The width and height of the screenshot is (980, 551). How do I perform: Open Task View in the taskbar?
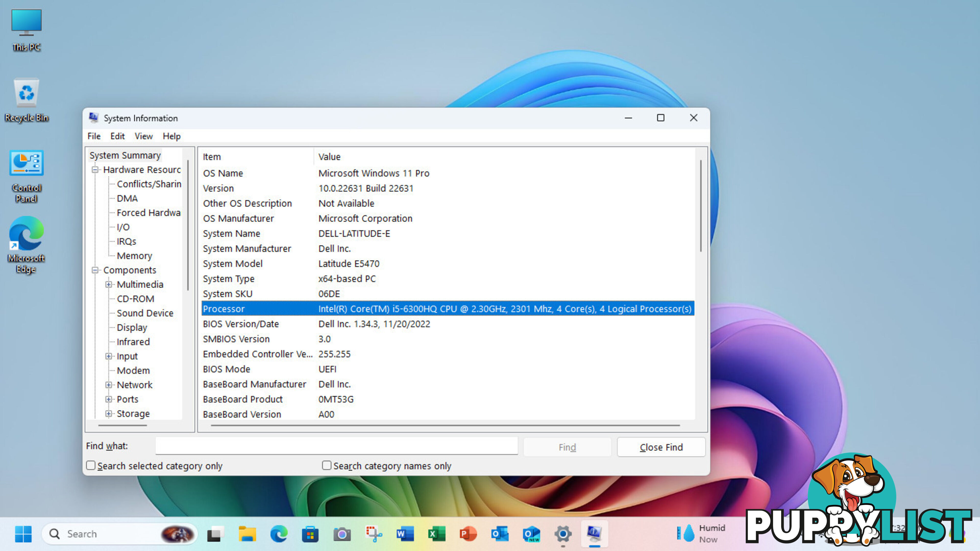[x=215, y=534]
